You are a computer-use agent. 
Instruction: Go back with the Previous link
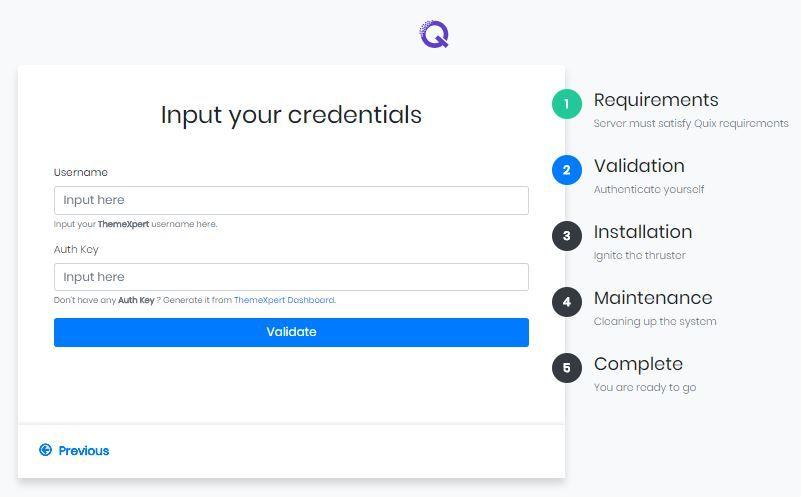click(84, 451)
